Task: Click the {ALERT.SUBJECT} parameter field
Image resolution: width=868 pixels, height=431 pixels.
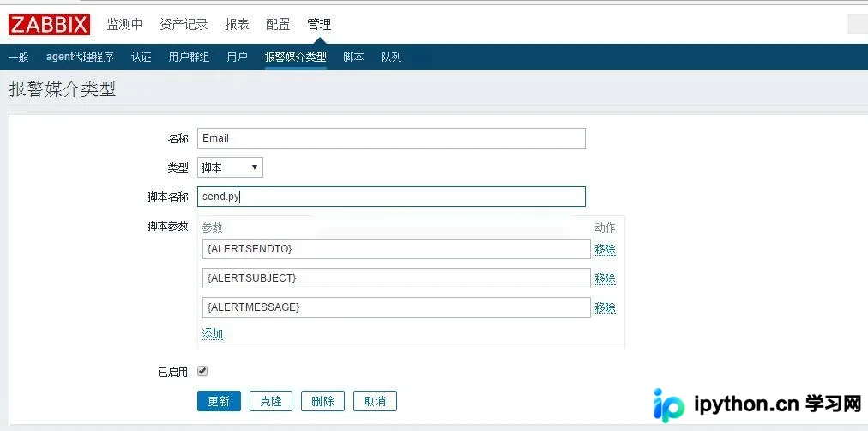Action: coord(396,278)
